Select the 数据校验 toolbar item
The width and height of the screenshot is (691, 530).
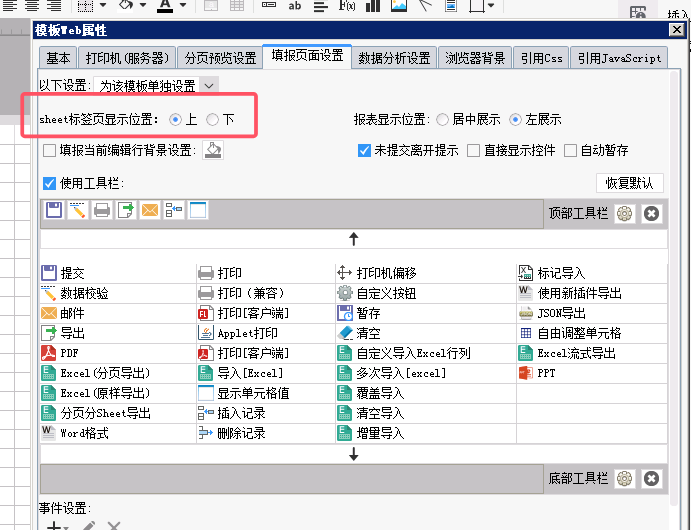(x=118, y=293)
